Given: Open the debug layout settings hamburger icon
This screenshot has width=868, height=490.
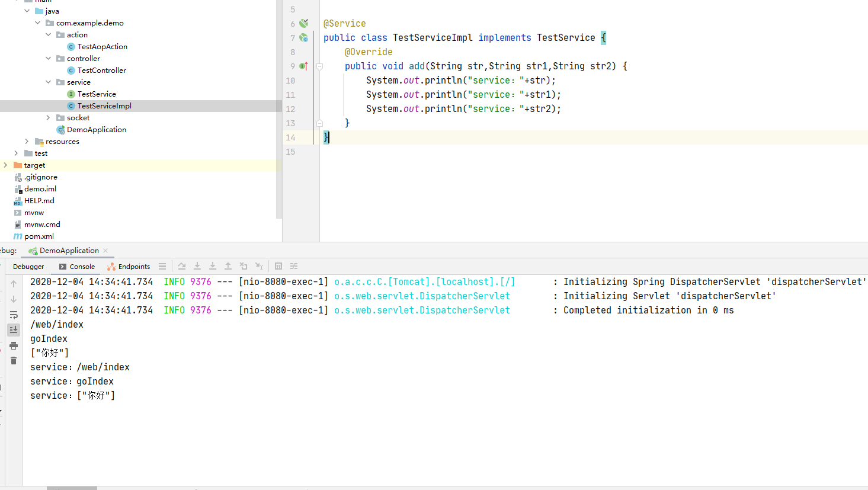Looking at the screenshot, I should tap(162, 267).
